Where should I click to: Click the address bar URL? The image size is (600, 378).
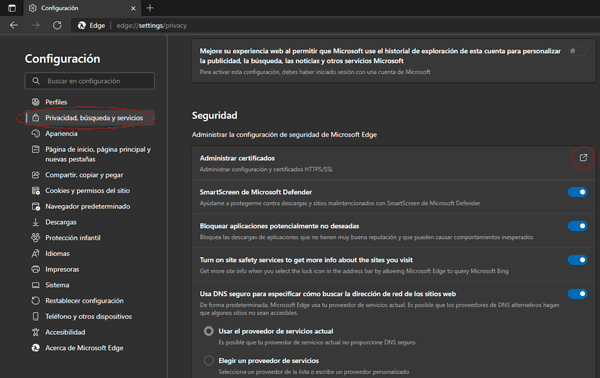pos(152,25)
